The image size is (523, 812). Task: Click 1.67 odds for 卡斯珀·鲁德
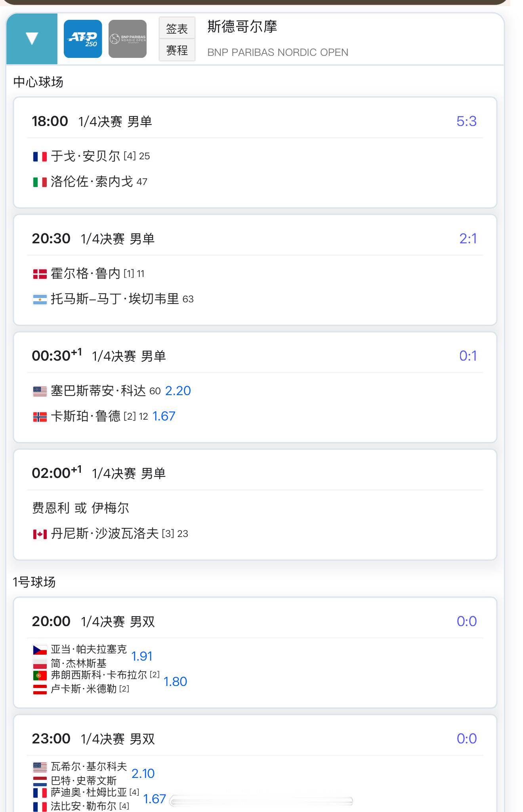tap(164, 416)
